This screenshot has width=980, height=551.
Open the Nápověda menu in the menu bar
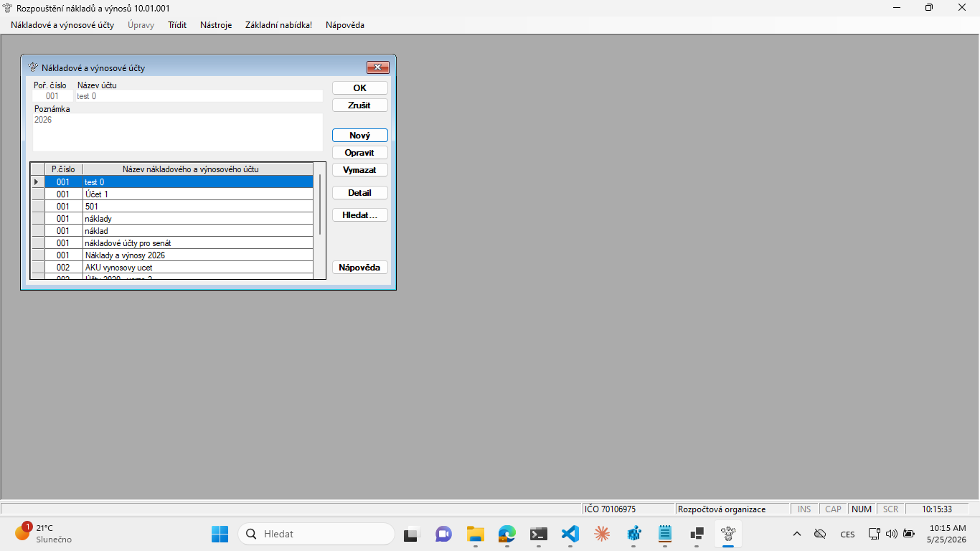(345, 25)
